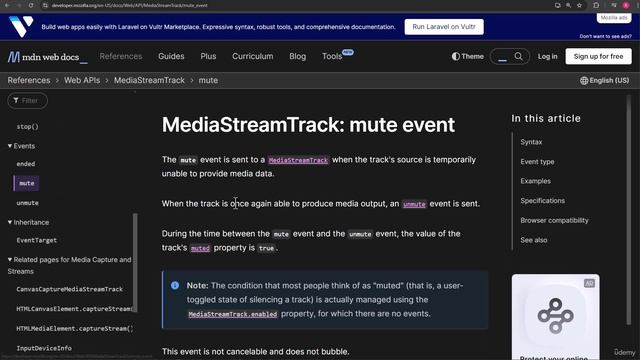
Task: Click the browser back arrow
Action: [7, 5]
